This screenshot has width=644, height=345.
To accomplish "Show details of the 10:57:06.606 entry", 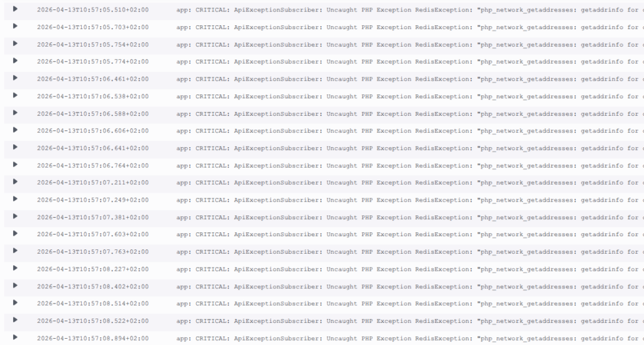I will coord(15,130).
